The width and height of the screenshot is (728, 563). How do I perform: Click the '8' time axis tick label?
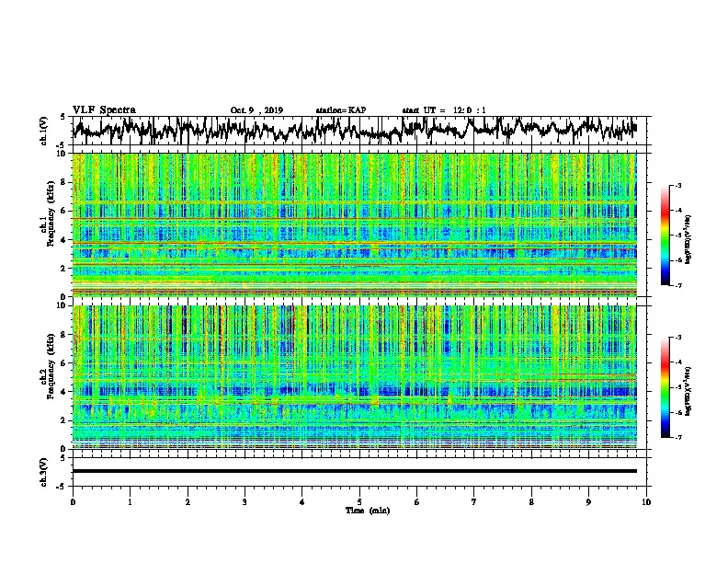click(x=531, y=502)
